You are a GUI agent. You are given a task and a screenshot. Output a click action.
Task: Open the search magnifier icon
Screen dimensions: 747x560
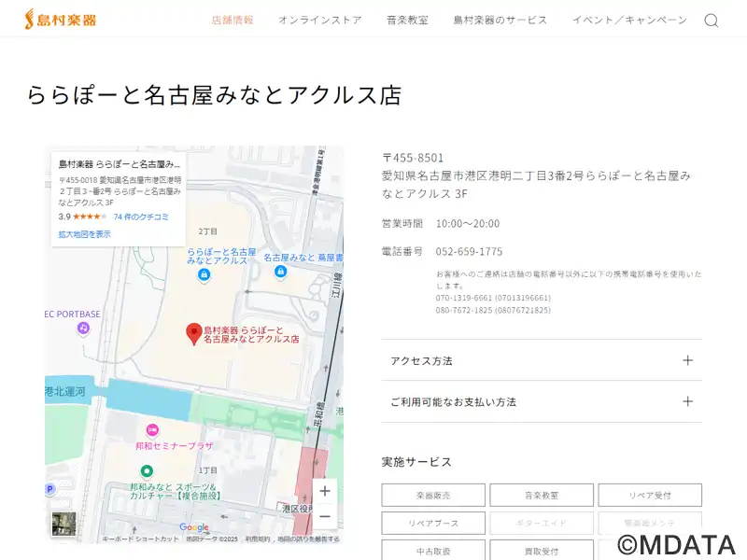point(712,20)
